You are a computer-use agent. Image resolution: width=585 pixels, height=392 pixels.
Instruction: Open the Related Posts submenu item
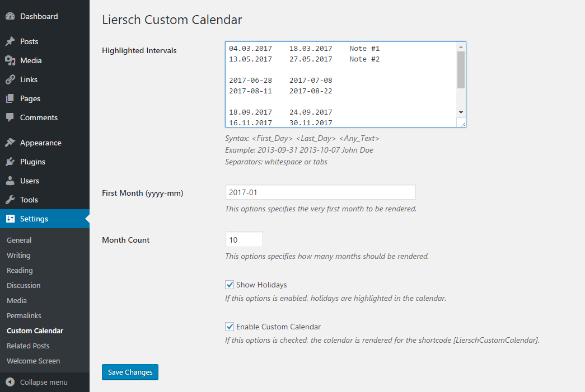[28, 346]
